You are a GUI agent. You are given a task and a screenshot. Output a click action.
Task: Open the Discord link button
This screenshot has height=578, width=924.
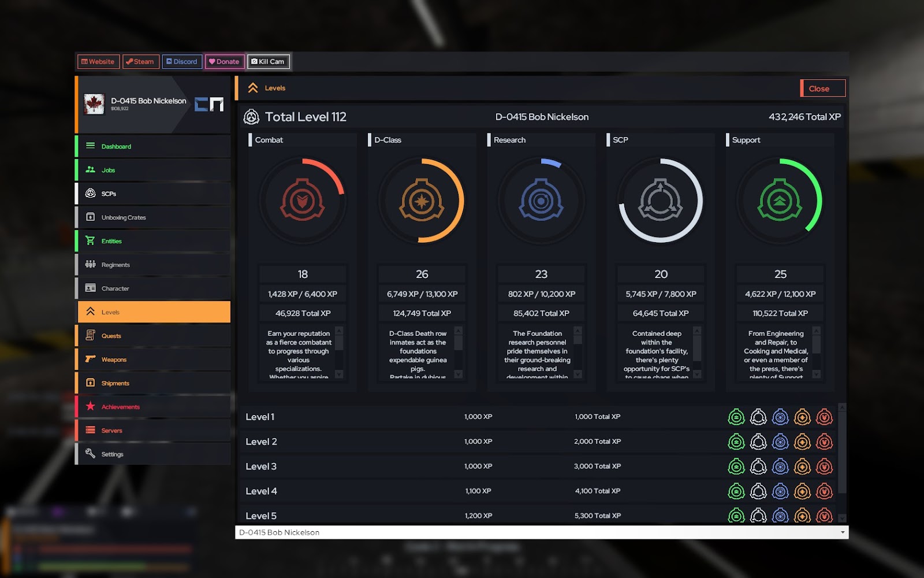pos(182,61)
